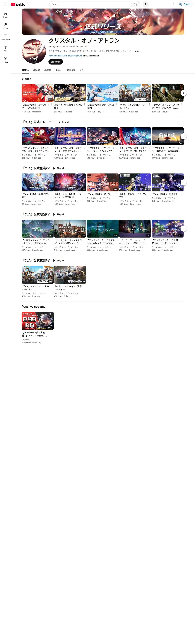195x644 pixels.
Task: Show next videos in Videos shelf
Action: tap(183, 93)
